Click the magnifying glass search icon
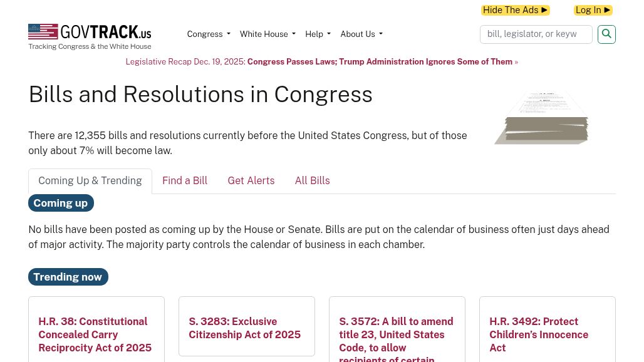Viewport: 644px width, 362px height. pyautogui.click(x=606, y=34)
